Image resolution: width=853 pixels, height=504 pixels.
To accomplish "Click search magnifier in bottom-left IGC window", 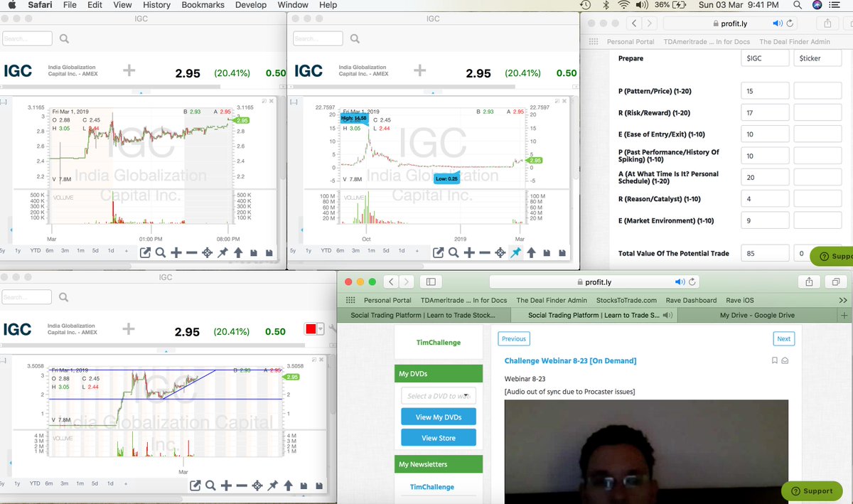I will 65,297.
